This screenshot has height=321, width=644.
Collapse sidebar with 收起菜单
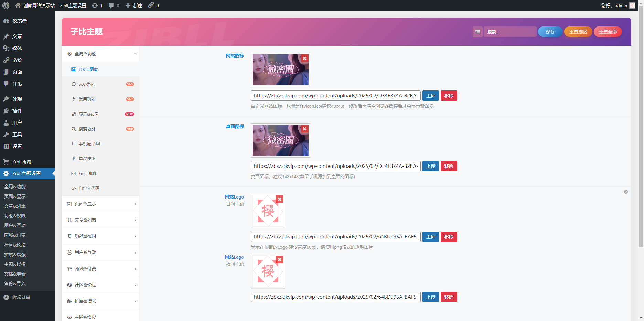[28, 297]
